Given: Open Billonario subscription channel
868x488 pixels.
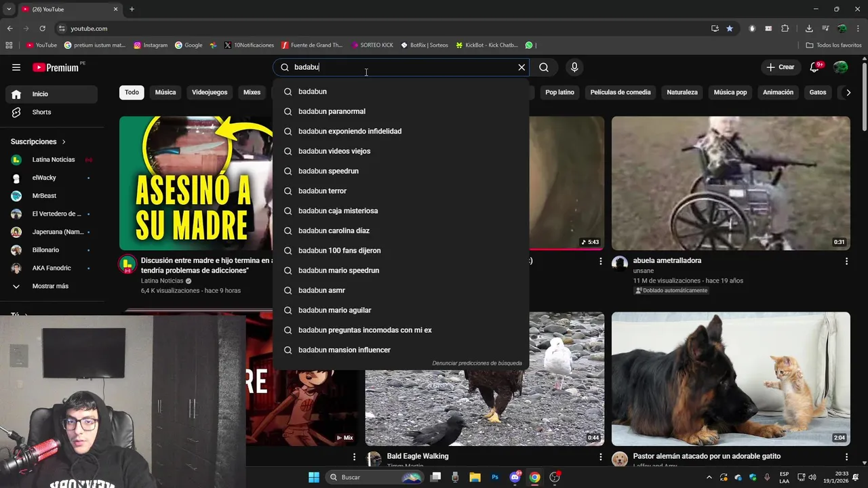Looking at the screenshot, I should tap(52, 250).
